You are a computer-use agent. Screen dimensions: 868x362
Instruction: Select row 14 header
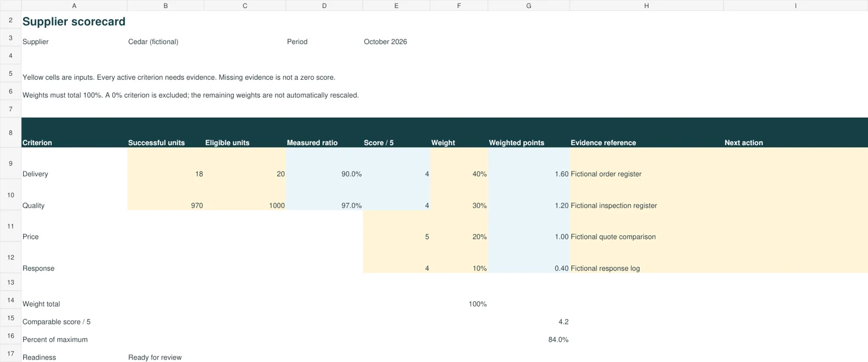10,300
